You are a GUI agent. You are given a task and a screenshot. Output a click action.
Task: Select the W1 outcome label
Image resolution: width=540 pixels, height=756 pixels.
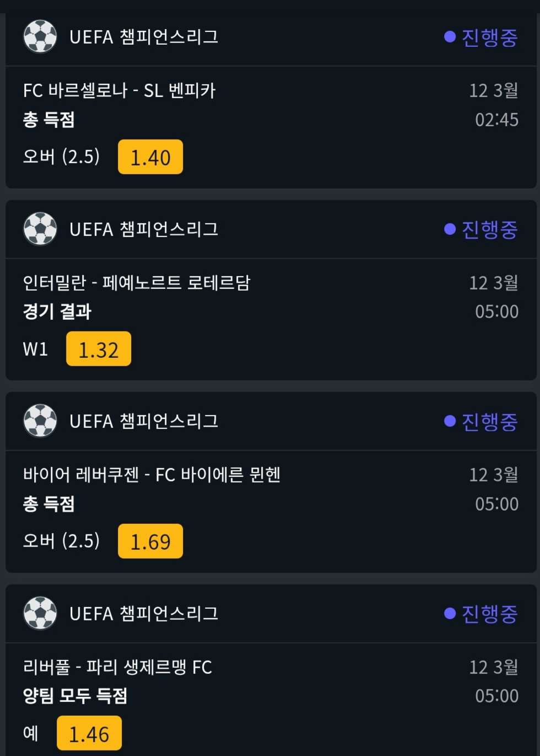coord(35,349)
